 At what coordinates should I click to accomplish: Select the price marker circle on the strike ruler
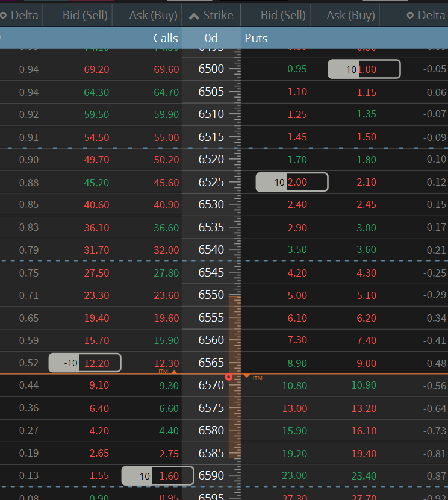click(228, 377)
